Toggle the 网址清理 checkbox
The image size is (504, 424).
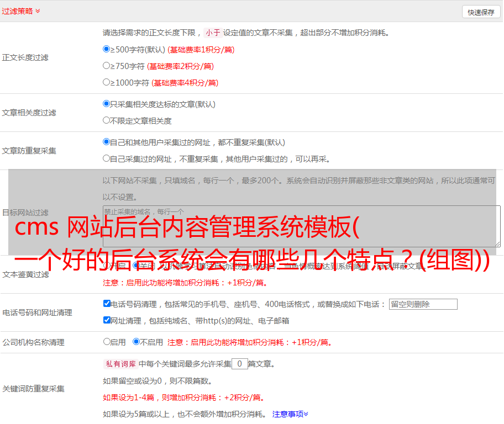pos(107,320)
